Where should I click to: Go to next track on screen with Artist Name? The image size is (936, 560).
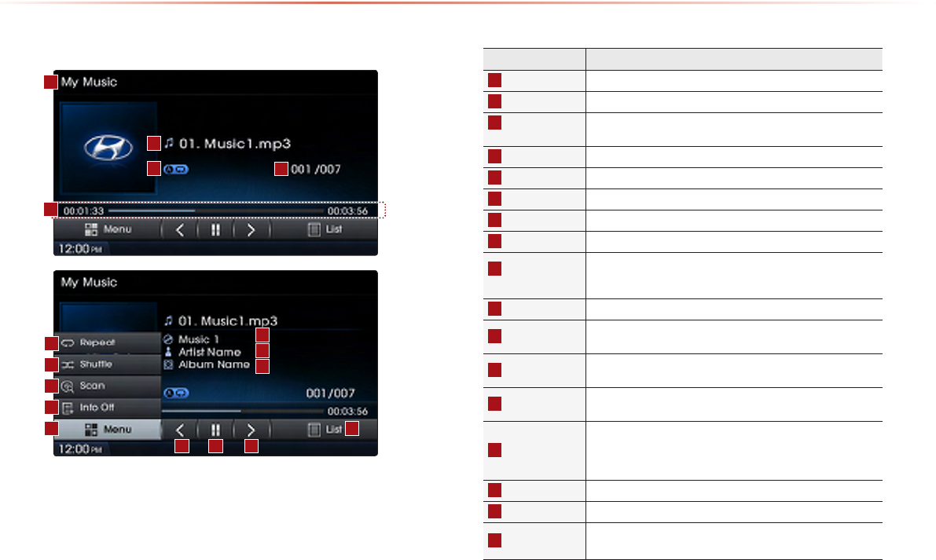click(251, 430)
